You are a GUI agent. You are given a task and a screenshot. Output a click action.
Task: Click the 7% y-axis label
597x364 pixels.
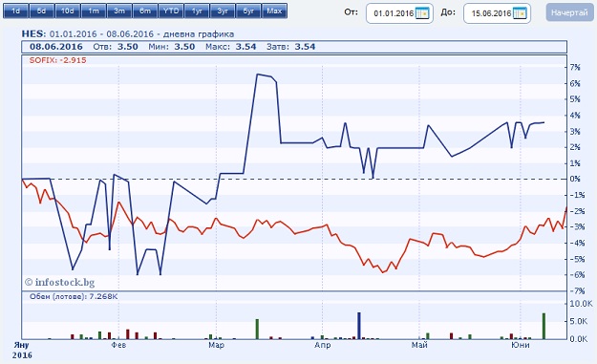point(575,68)
